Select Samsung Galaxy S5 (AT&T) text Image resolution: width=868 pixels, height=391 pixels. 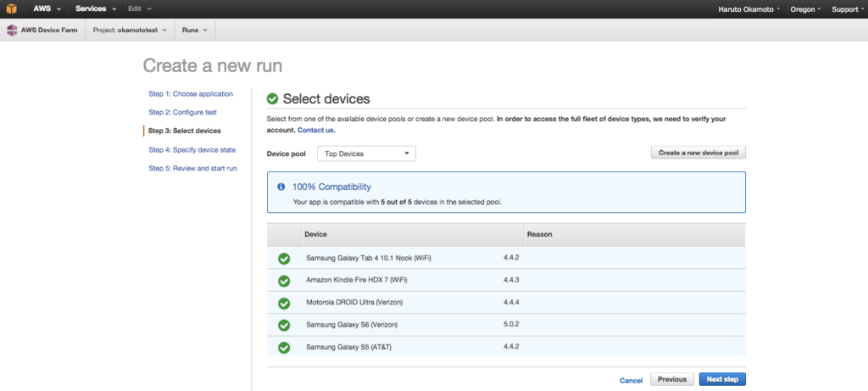348,347
